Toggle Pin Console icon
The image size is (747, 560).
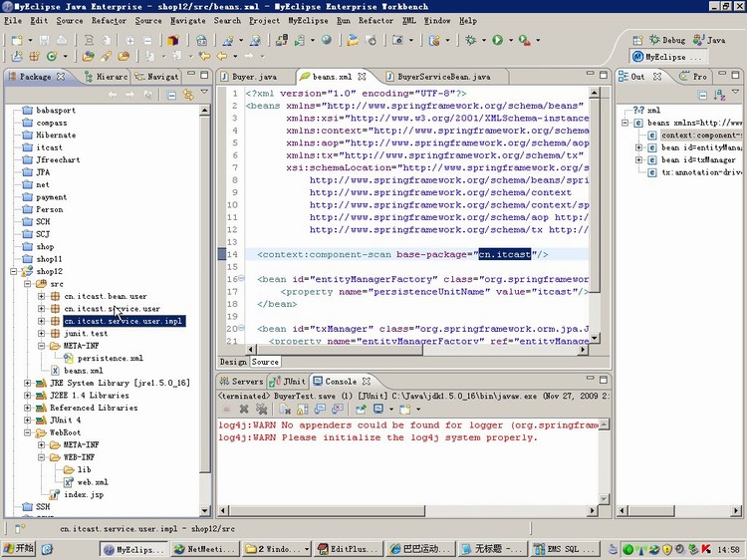361,409
